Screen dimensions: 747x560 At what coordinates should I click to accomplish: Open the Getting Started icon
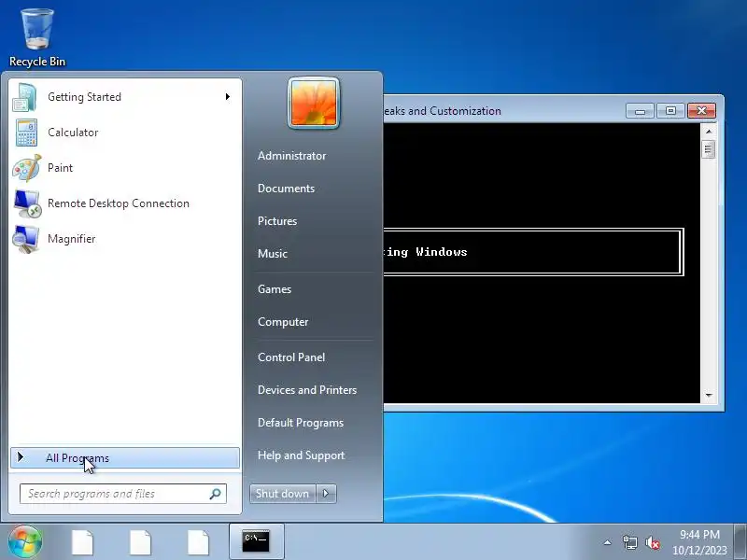25,97
